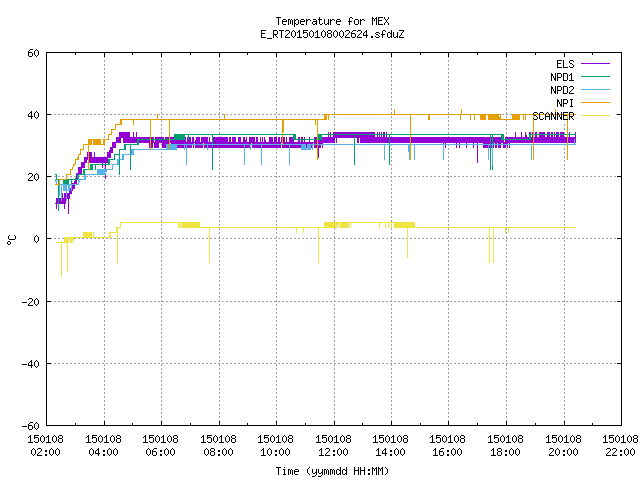Click the x-axis tick label 150108 16:00

[448, 446]
